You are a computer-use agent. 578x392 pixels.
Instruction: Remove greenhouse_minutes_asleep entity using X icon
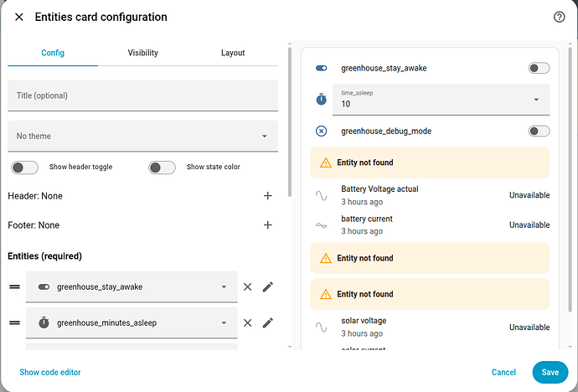(248, 322)
